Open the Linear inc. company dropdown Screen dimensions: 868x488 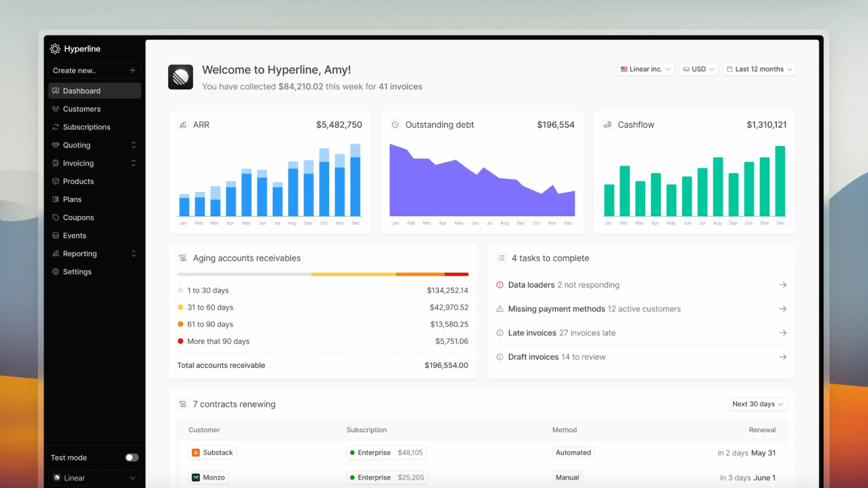646,69
